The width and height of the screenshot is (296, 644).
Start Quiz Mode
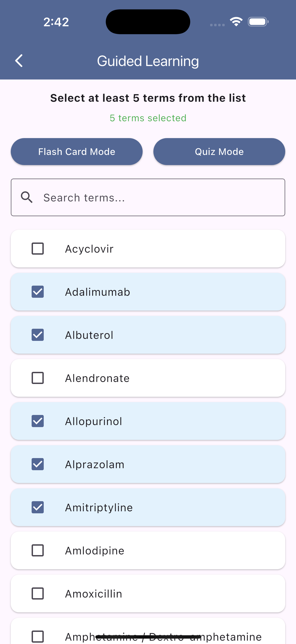[219, 152]
